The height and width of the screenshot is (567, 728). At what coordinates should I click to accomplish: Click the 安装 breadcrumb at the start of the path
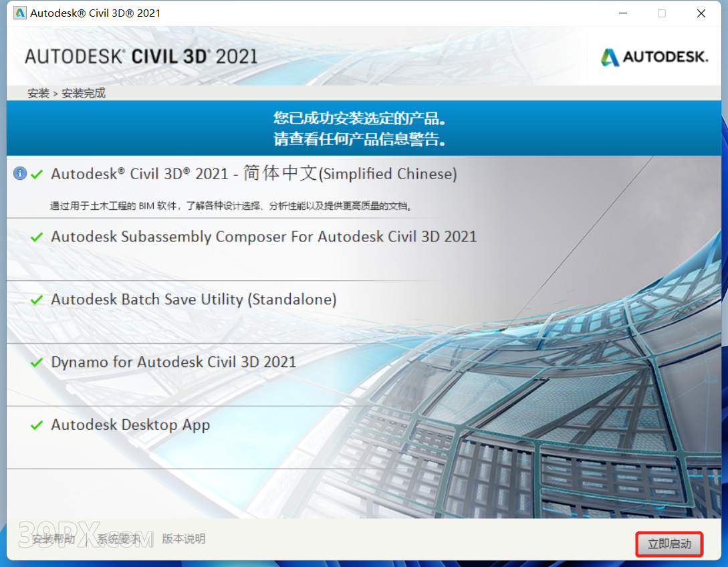[38, 94]
